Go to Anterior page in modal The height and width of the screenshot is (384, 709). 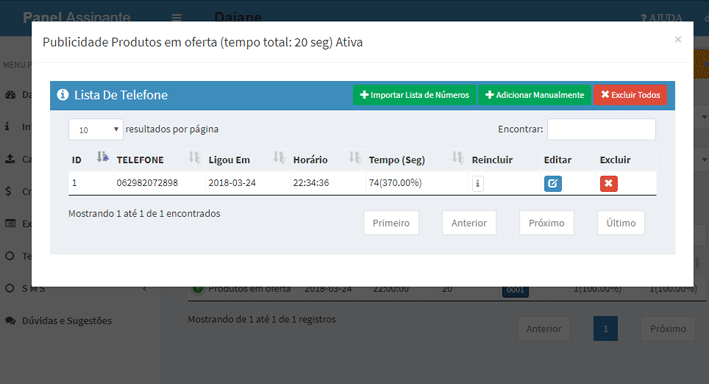[469, 223]
